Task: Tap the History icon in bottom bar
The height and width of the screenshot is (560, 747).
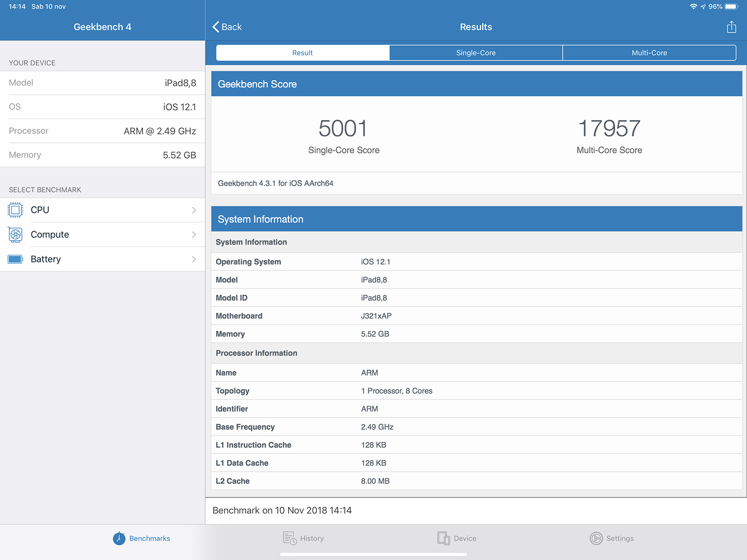Action: pyautogui.click(x=289, y=539)
